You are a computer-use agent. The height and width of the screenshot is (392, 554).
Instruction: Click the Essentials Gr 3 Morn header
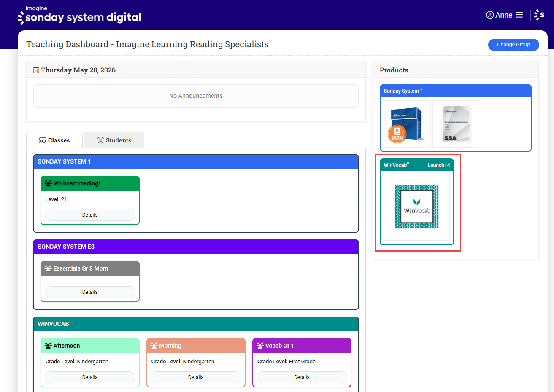90,268
